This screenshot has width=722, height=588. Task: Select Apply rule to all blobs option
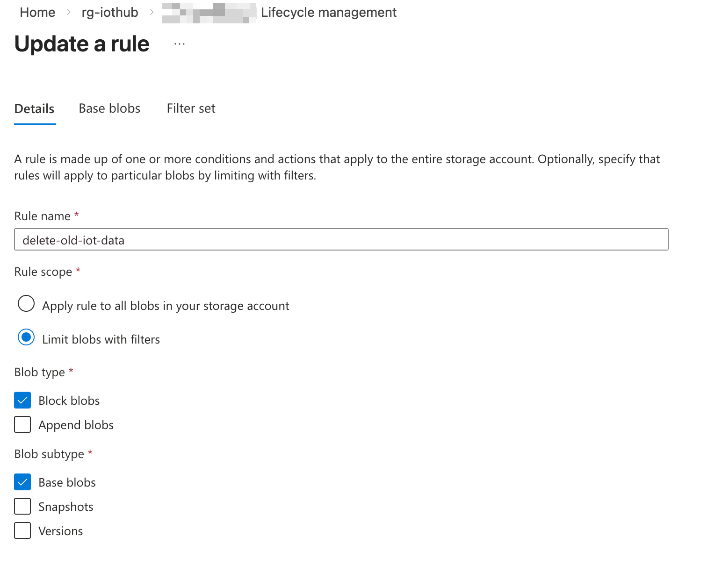click(x=26, y=303)
